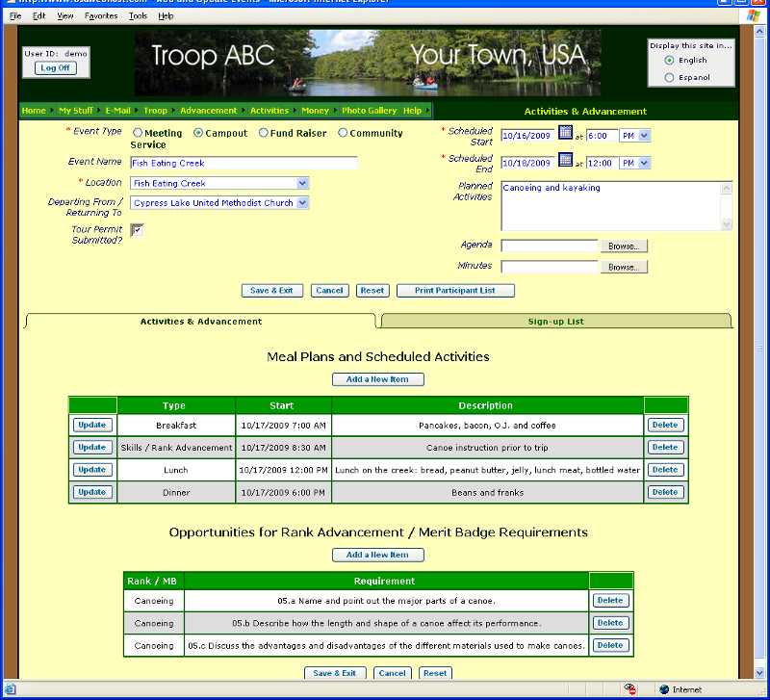Browse for an Agenda file
The width and height of the screenshot is (770, 700).
pyautogui.click(x=624, y=246)
